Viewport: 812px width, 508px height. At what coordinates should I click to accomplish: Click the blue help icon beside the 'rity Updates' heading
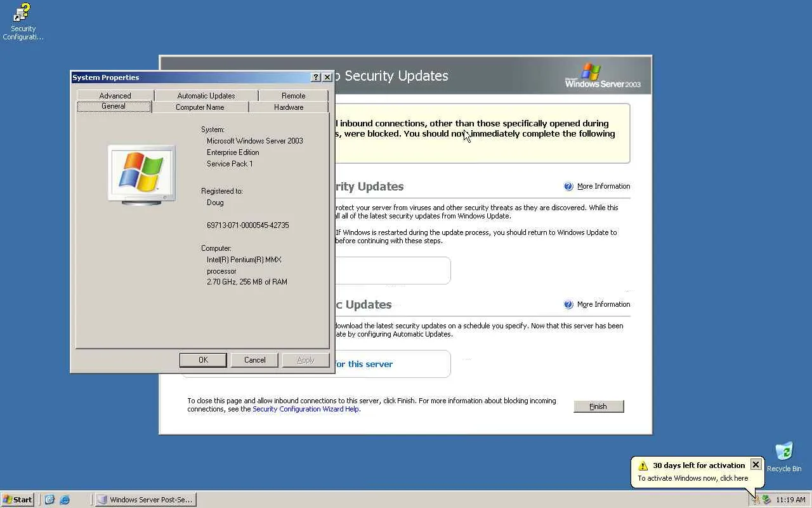click(x=568, y=187)
